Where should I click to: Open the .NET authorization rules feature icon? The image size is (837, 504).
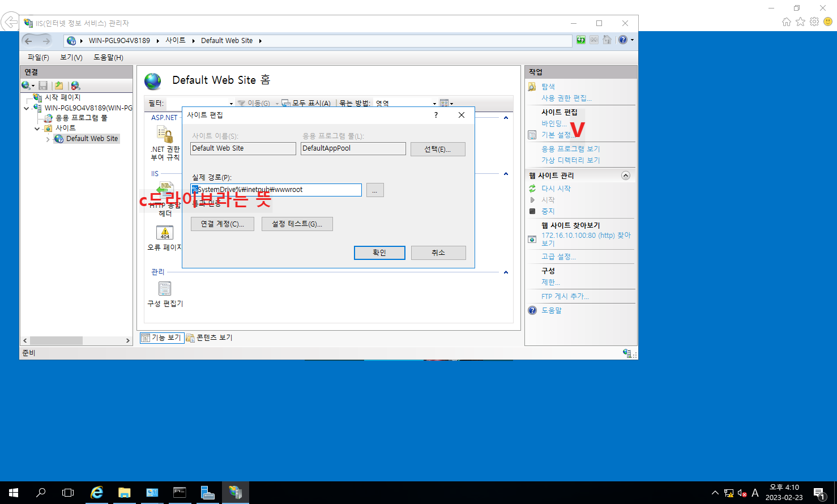pos(165,135)
